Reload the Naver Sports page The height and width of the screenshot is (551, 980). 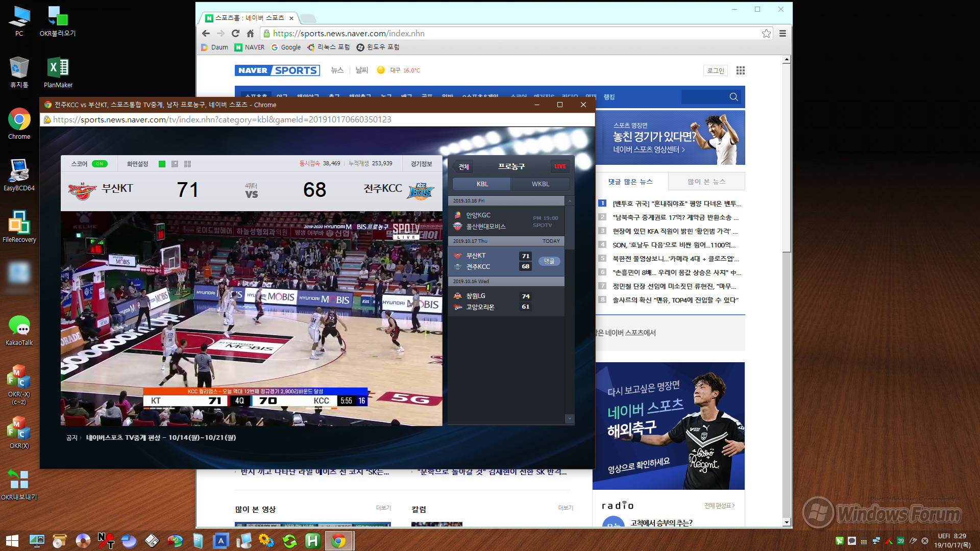tap(235, 33)
